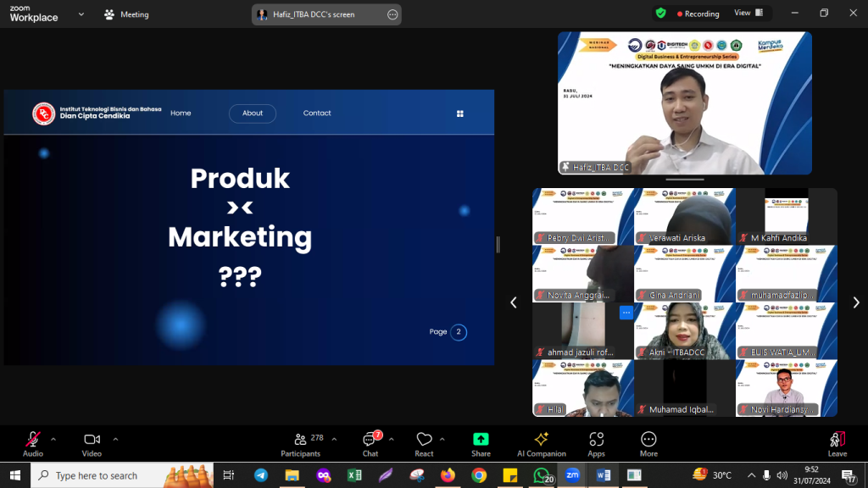The image size is (868, 488).
Task: Open the Chat panel
Action: coord(370,442)
